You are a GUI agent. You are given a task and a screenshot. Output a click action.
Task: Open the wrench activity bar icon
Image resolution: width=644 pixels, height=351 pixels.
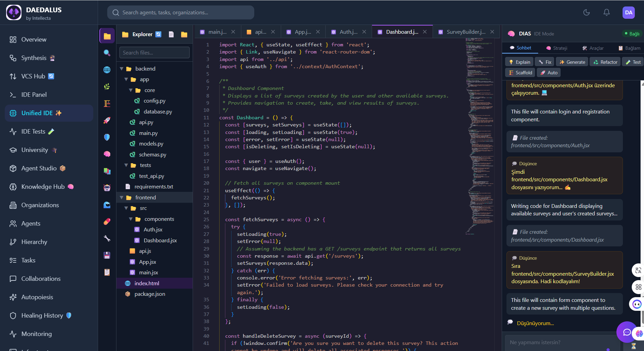tap(107, 239)
